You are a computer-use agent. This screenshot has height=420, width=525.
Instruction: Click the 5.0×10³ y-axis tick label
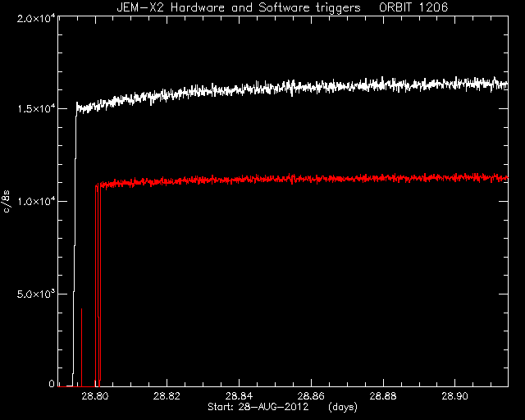36,294
